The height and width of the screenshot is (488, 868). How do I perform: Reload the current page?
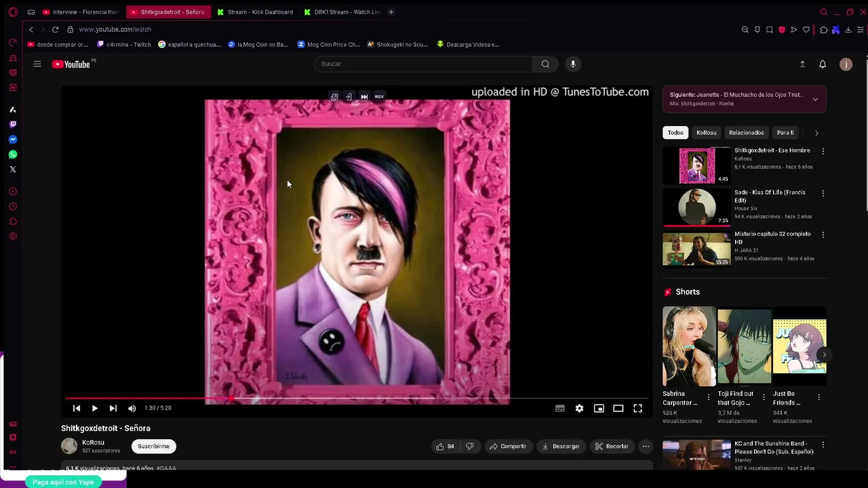(x=55, y=30)
